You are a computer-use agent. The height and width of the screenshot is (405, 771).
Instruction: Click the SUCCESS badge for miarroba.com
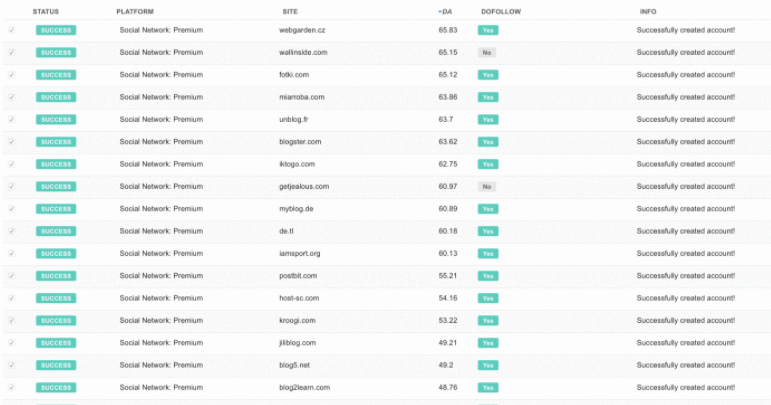(x=56, y=97)
